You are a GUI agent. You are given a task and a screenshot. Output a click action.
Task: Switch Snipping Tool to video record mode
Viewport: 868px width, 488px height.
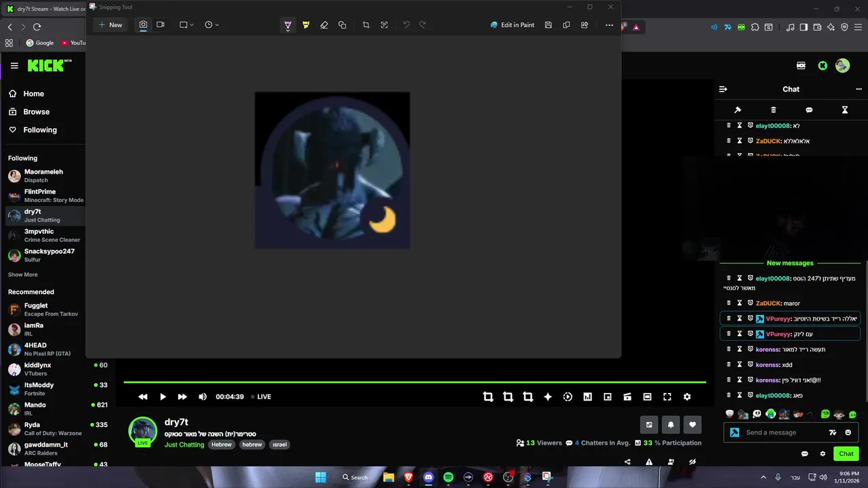161,25
